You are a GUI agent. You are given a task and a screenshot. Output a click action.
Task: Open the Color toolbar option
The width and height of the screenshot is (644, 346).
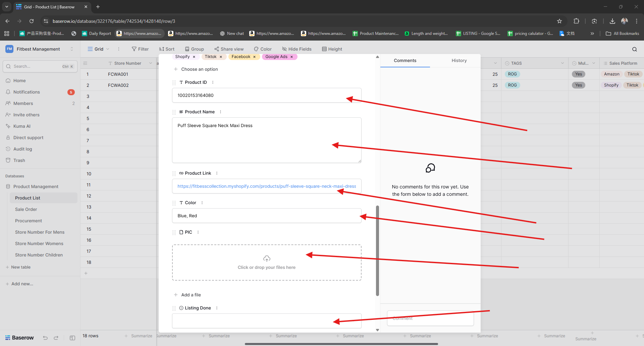pos(263,49)
